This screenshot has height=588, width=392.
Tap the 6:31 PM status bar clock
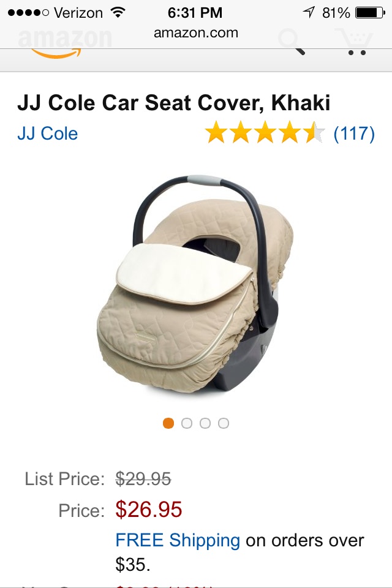click(x=195, y=13)
